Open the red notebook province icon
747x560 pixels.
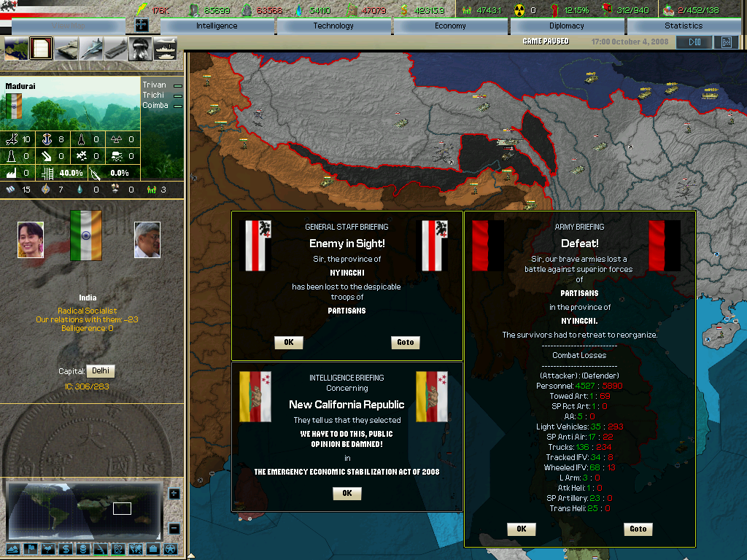tap(42, 49)
